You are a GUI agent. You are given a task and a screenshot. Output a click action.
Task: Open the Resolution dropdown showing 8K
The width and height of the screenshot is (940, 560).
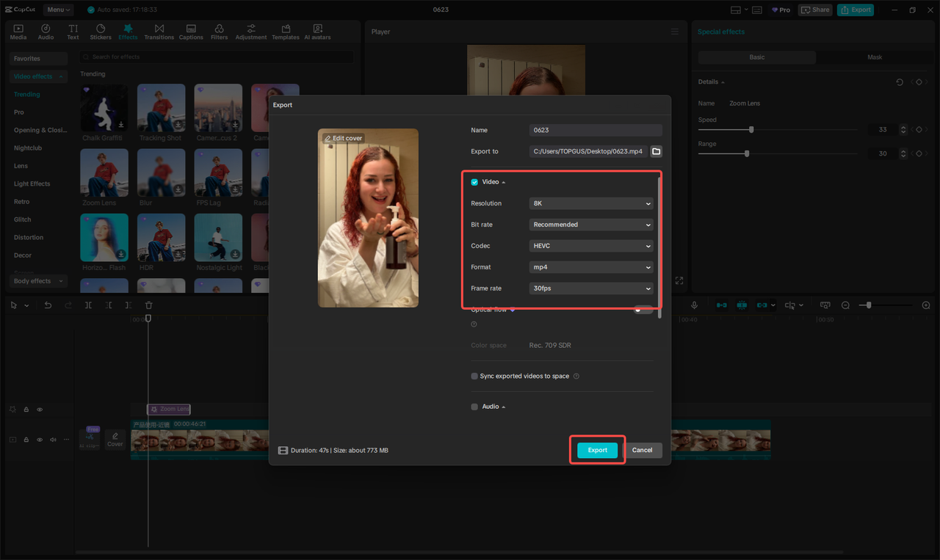[x=590, y=203]
